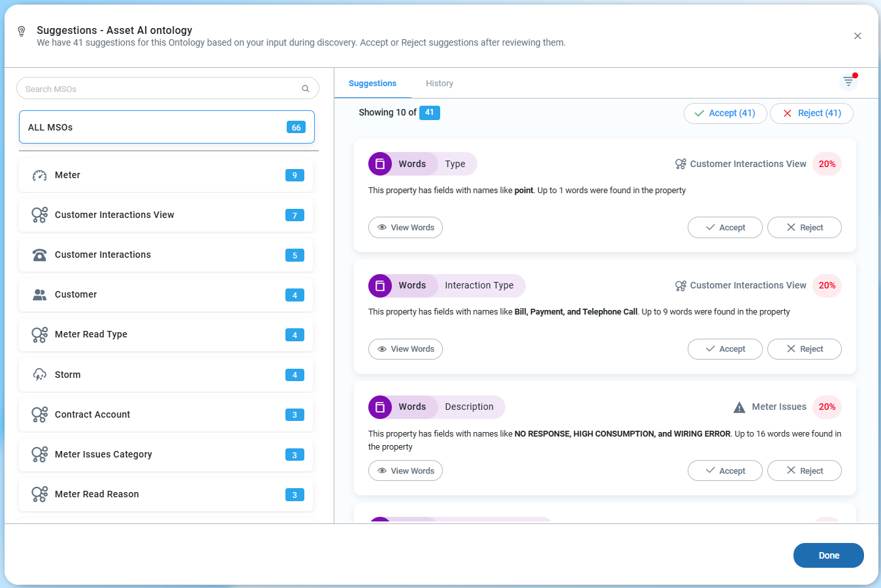Click the search magnifier icon
Viewport: 881px width, 588px height.
pyautogui.click(x=305, y=89)
